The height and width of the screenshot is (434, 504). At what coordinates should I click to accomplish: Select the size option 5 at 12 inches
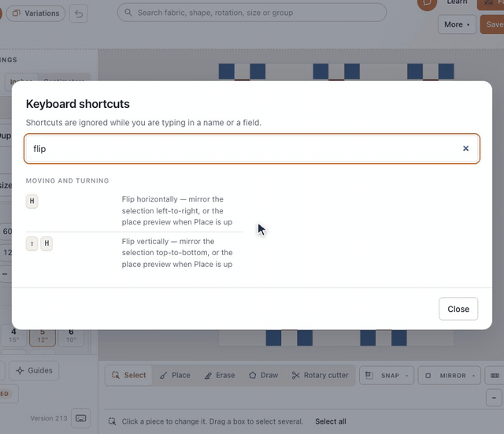tap(43, 336)
